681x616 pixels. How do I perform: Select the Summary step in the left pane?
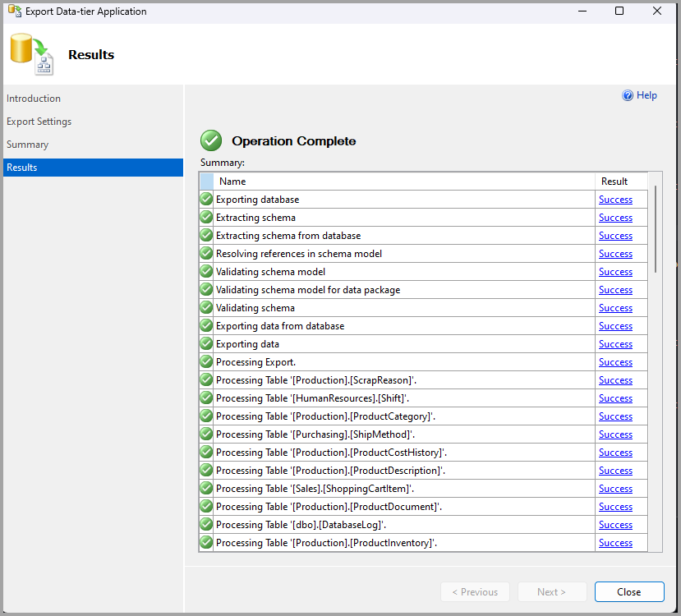tap(27, 145)
